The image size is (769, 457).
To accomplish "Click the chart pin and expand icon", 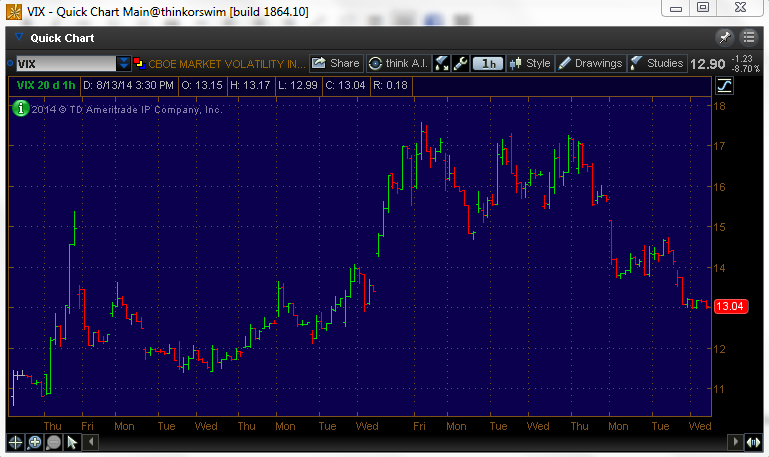I will pyautogui.click(x=441, y=63).
